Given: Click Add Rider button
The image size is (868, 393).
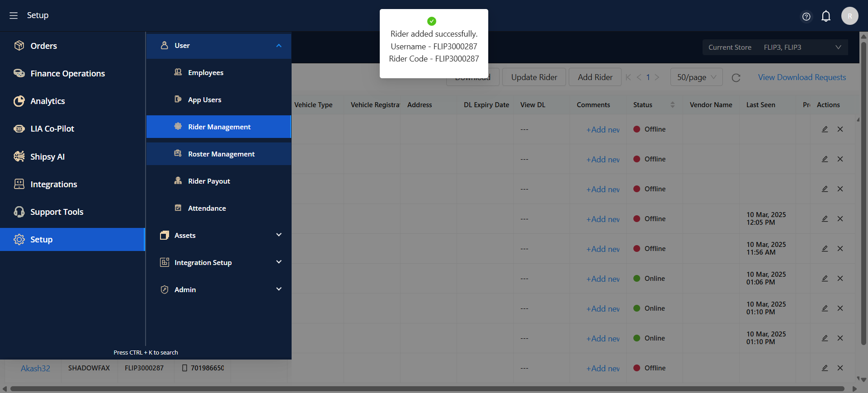Looking at the screenshot, I should point(595,77).
